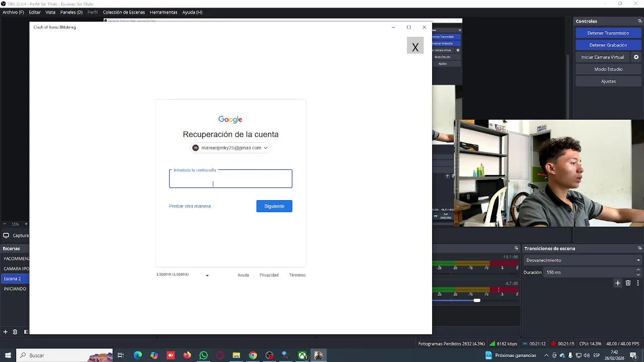The image size is (644, 362).
Task: Open virtual camera settings gear icon
Action: 636,57
